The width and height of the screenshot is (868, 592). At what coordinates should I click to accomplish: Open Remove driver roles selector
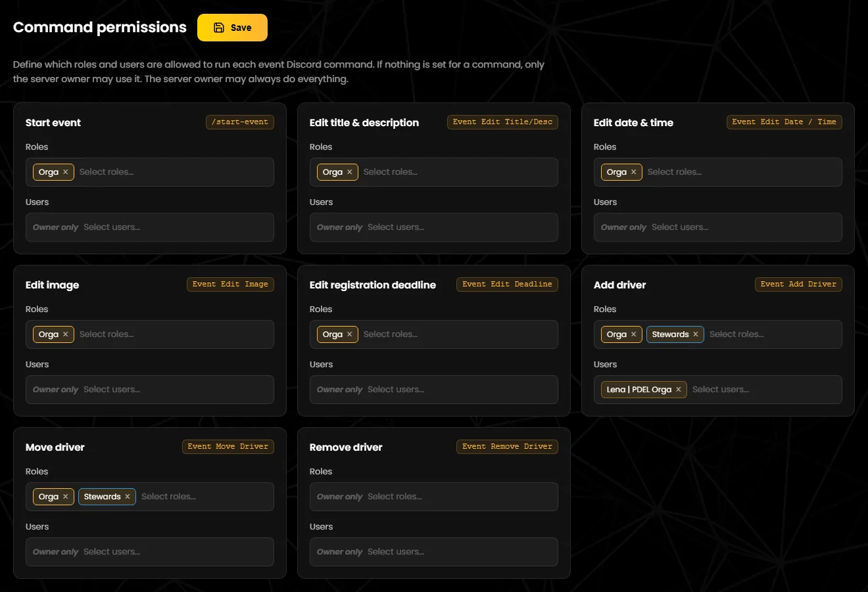[434, 497]
